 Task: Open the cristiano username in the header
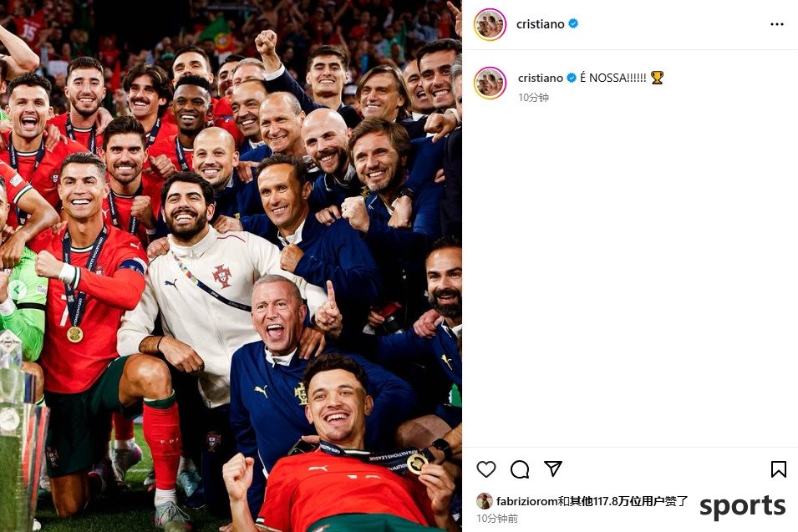point(540,24)
